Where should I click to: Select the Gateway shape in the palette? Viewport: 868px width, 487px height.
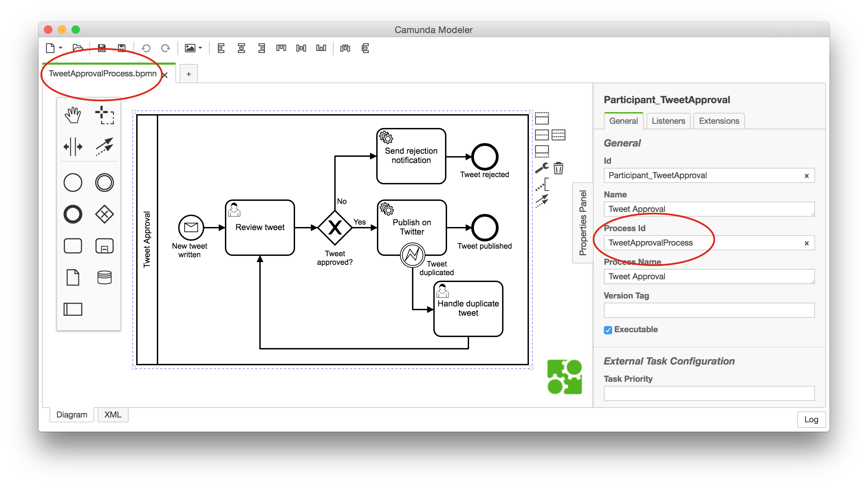104,214
